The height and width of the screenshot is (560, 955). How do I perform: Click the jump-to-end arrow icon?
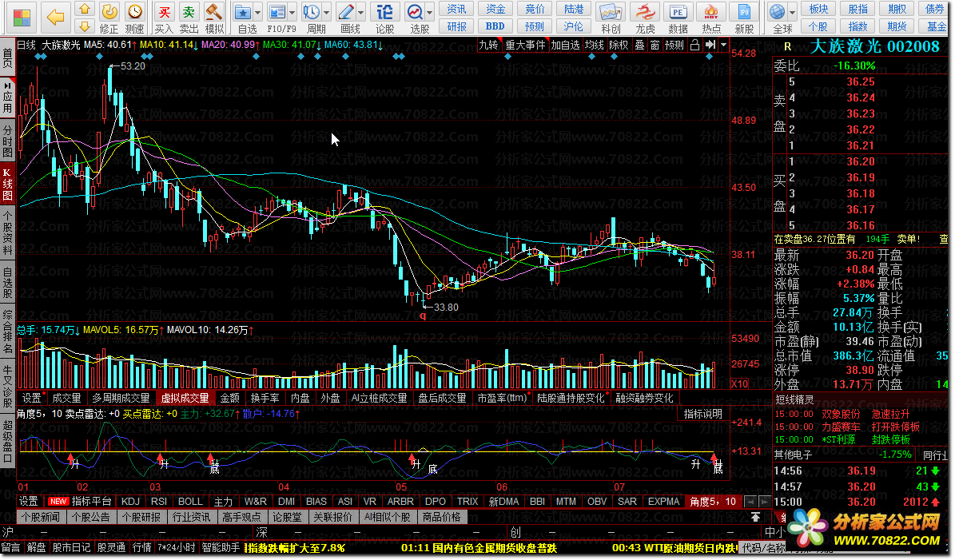(x=710, y=45)
